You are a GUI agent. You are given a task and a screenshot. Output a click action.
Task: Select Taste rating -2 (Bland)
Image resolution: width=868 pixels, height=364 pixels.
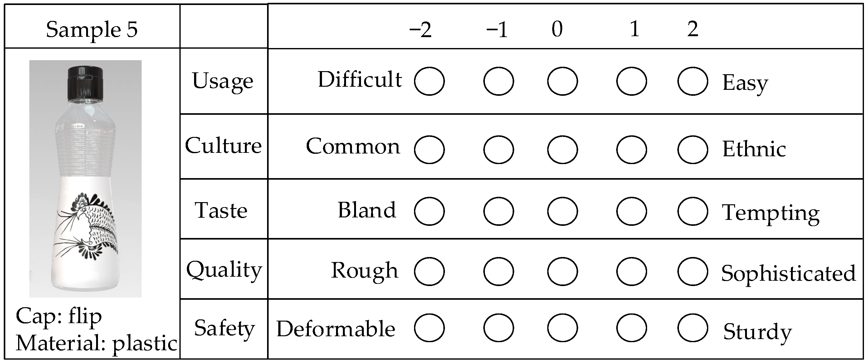429,211
